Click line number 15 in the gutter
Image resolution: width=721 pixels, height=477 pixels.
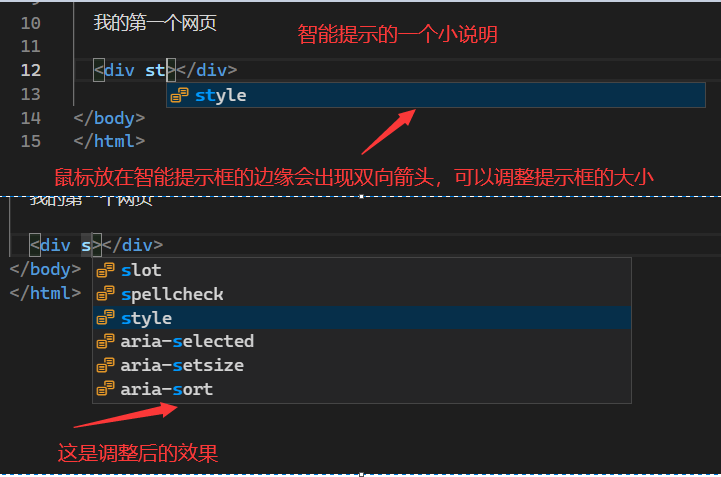click(30, 141)
